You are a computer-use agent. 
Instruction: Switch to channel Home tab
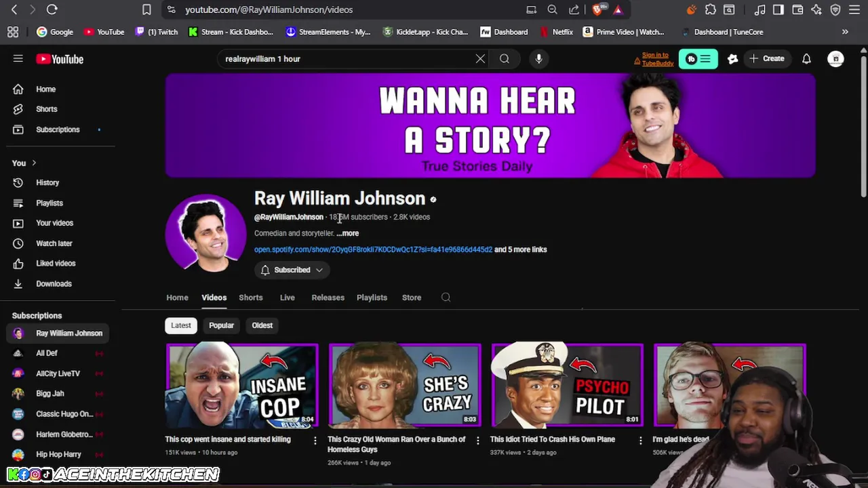(x=177, y=298)
